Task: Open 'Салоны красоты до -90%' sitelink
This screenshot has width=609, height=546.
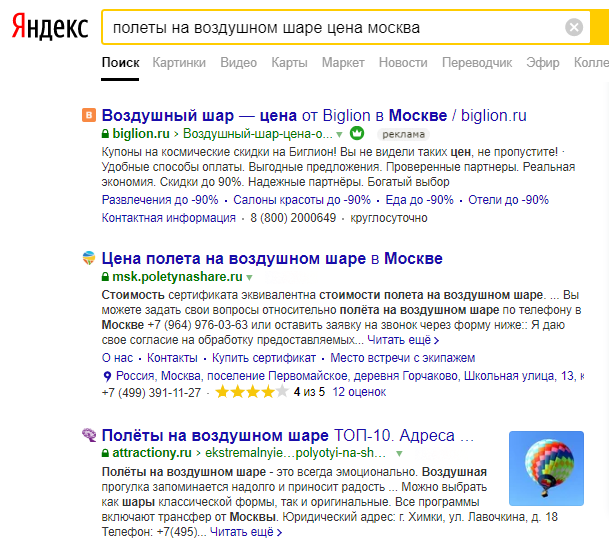Action: click(x=302, y=200)
